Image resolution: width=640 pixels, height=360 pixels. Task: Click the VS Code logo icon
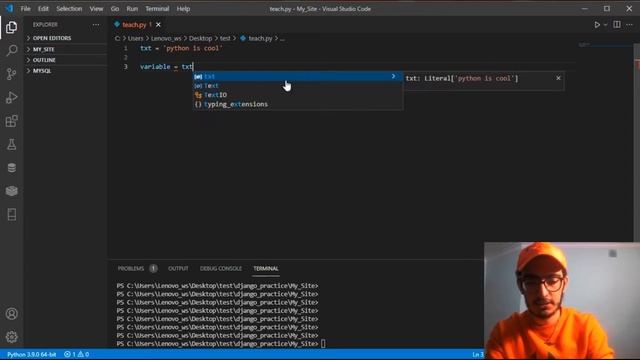(9, 8)
